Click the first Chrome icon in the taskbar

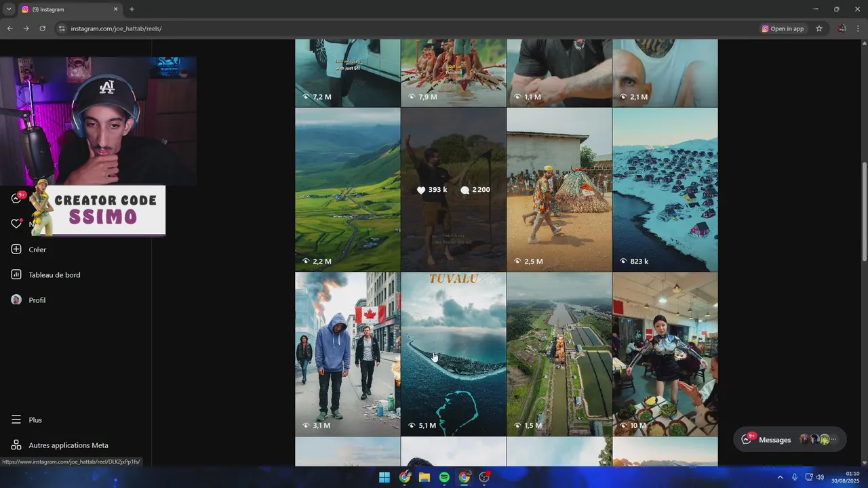click(x=405, y=477)
